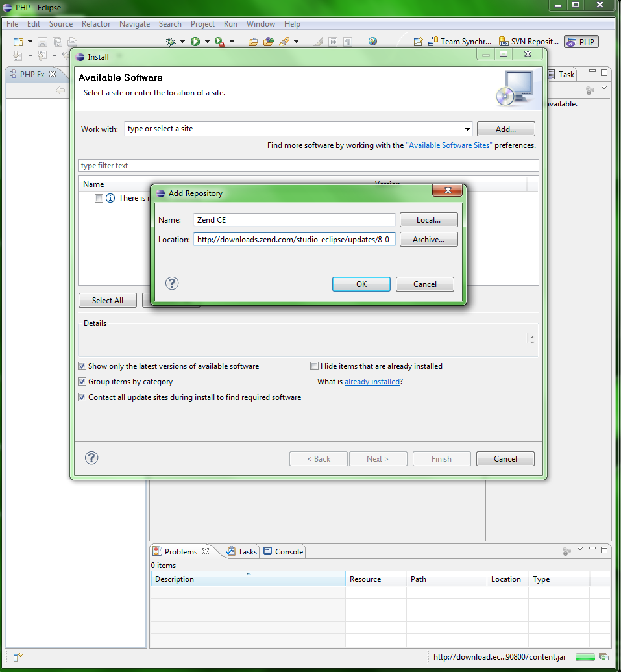This screenshot has height=672, width=621.
Task: Click the Debug bug icon
Action: click(171, 42)
